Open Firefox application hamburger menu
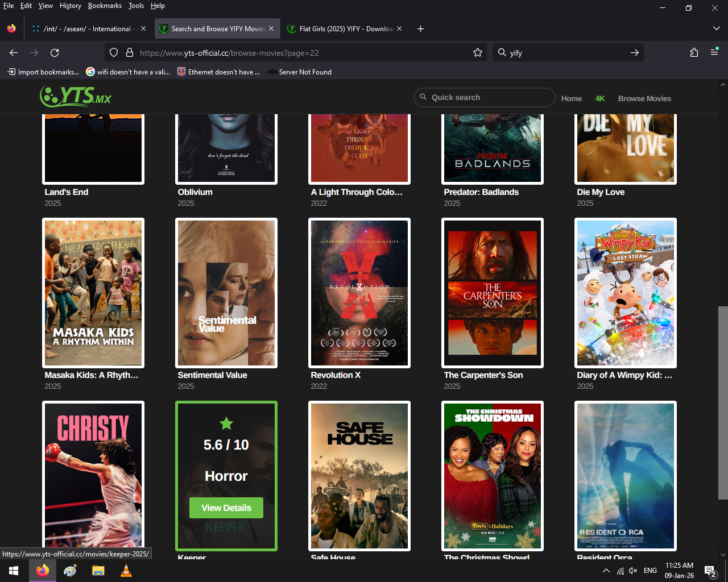The image size is (728, 582). click(714, 53)
